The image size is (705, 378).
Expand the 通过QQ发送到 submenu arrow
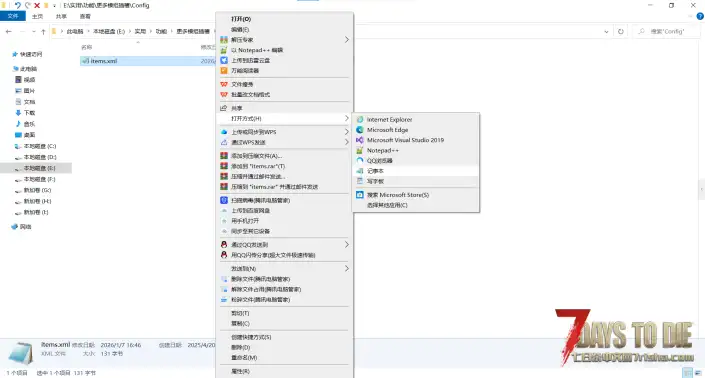(347, 245)
